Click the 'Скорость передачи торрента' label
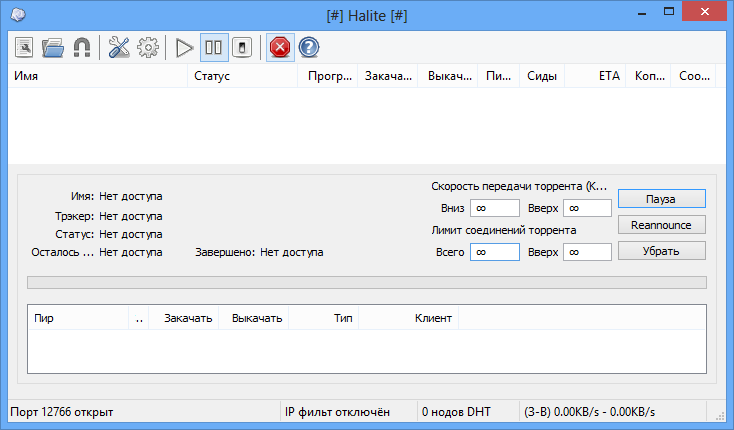Screen dimensions: 734x430 point(519,186)
